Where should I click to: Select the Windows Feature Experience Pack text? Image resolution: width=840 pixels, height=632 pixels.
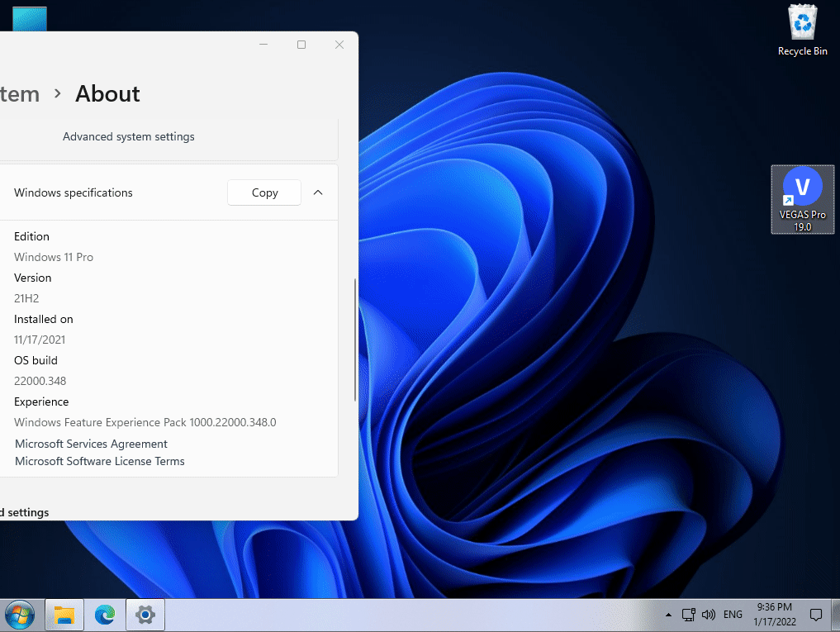pos(145,422)
